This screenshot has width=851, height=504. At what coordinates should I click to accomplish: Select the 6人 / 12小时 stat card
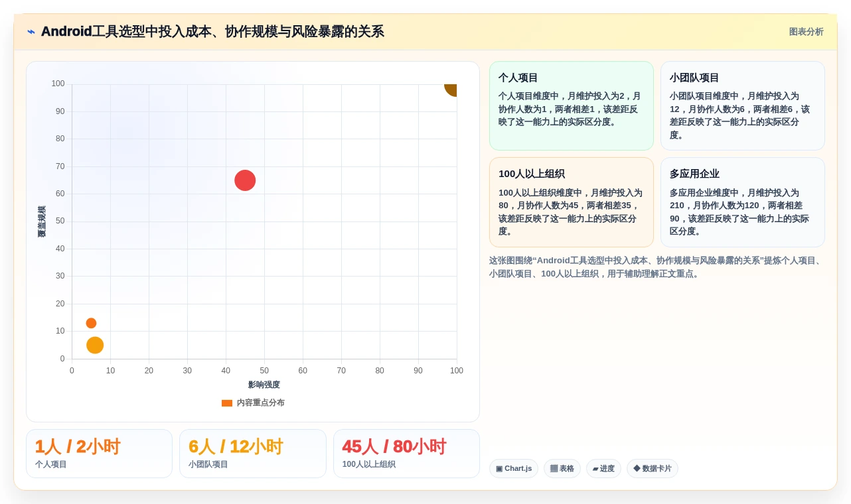tap(252, 454)
